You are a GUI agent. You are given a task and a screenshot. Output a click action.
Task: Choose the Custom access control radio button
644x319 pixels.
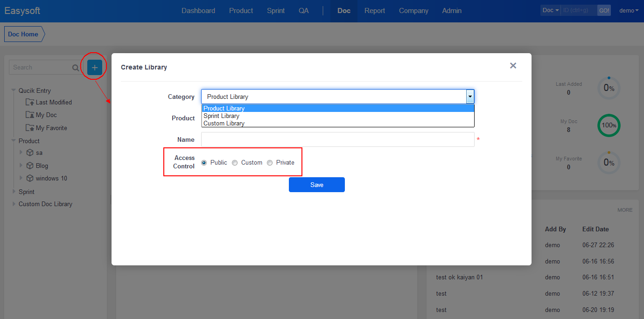pos(235,163)
